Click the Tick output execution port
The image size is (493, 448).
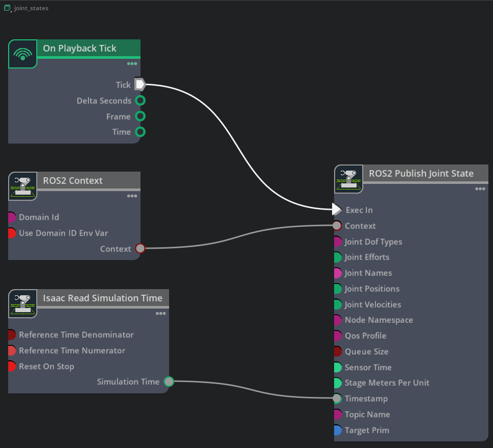140,84
